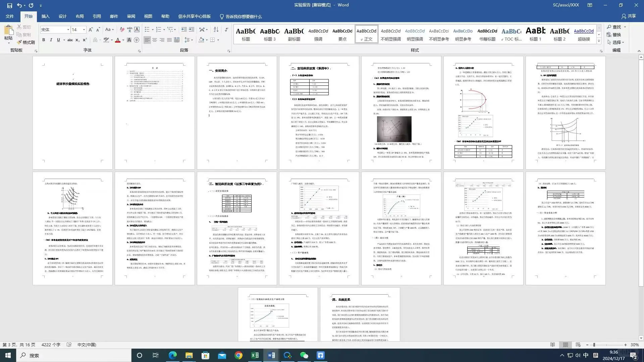Screen dimensions: 644x362
Task: Open the 审阅 ribbon tab
Action: pos(131,16)
